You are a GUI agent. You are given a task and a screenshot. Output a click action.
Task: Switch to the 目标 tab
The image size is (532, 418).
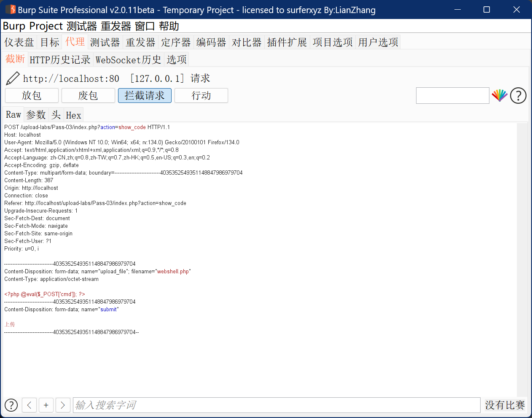click(x=50, y=42)
